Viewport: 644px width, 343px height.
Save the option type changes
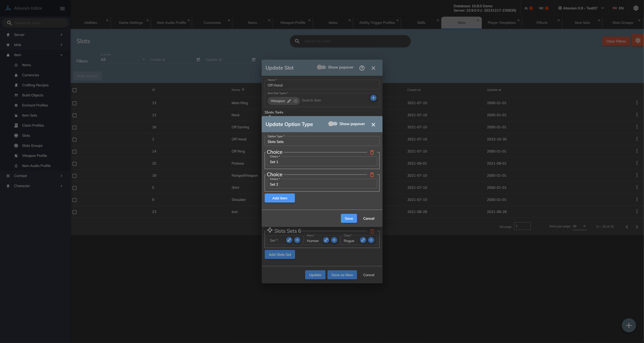[x=348, y=218]
